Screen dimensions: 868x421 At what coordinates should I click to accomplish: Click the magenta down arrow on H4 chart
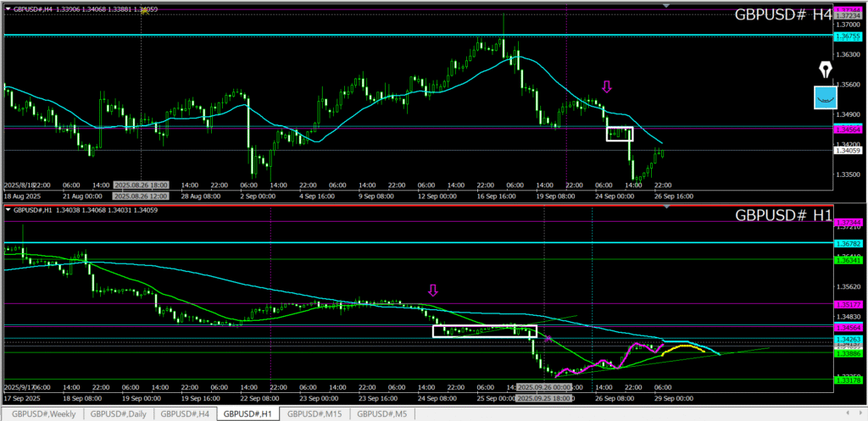[606, 86]
